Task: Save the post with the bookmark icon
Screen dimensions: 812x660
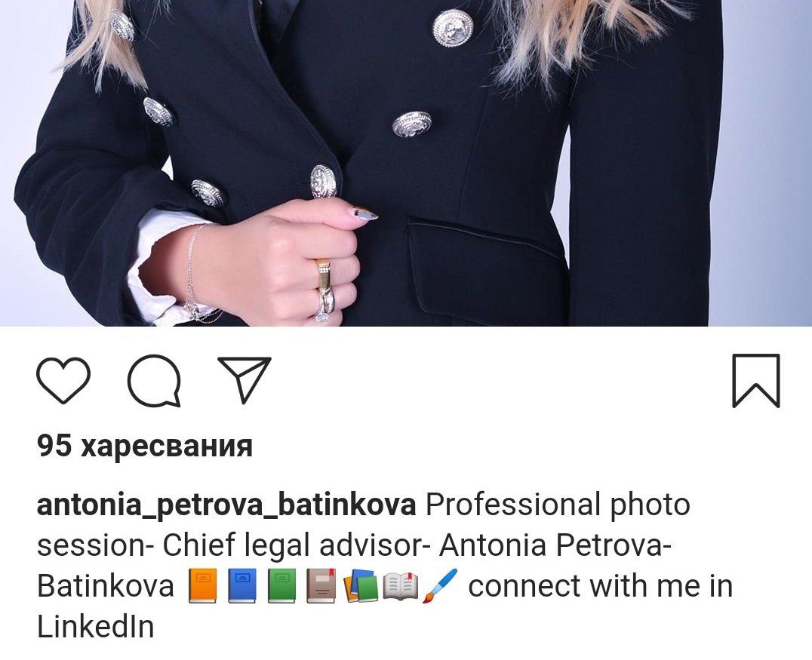Action: pos(755,380)
